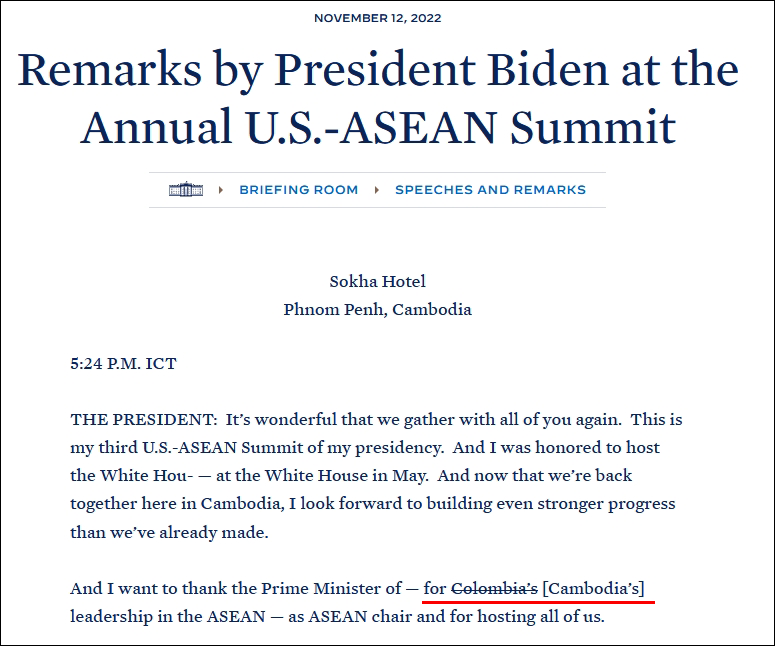Click the struck-through word 'Colombia's'
The width and height of the screenshot is (775, 646).
point(494,589)
